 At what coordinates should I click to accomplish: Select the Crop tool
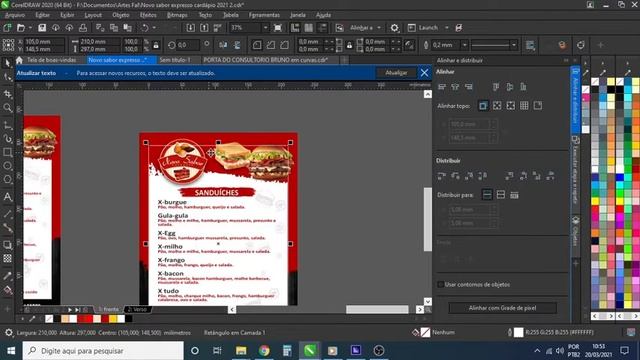click(7, 94)
